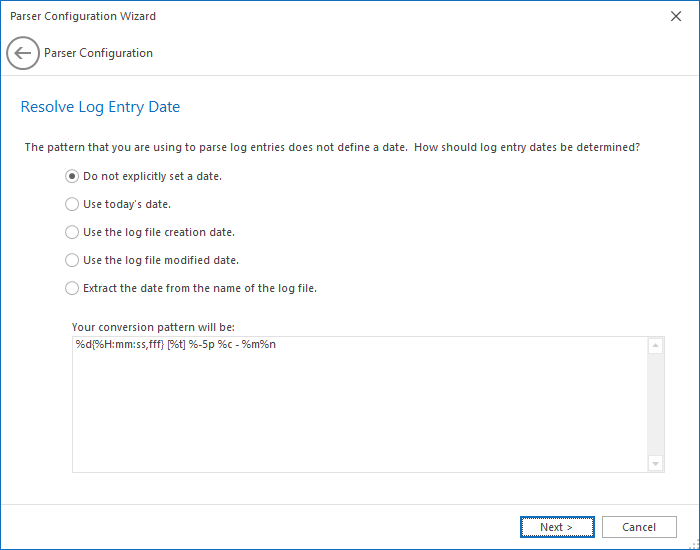The height and width of the screenshot is (550, 700).
Task: Go back using the circled arrow icon
Action: pos(23,53)
